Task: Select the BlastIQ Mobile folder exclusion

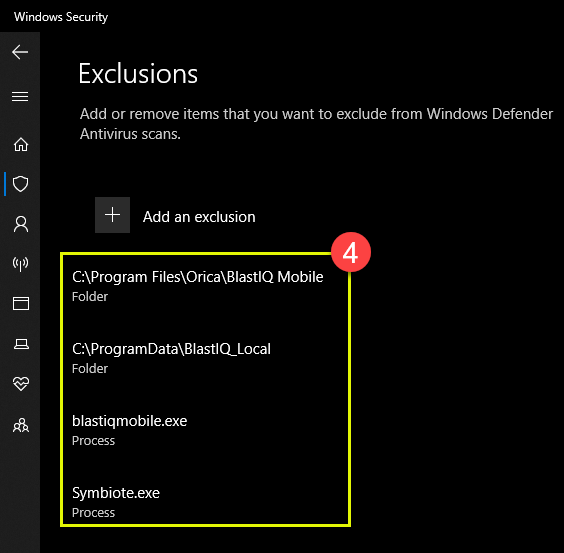Action: click(x=197, y=286)
